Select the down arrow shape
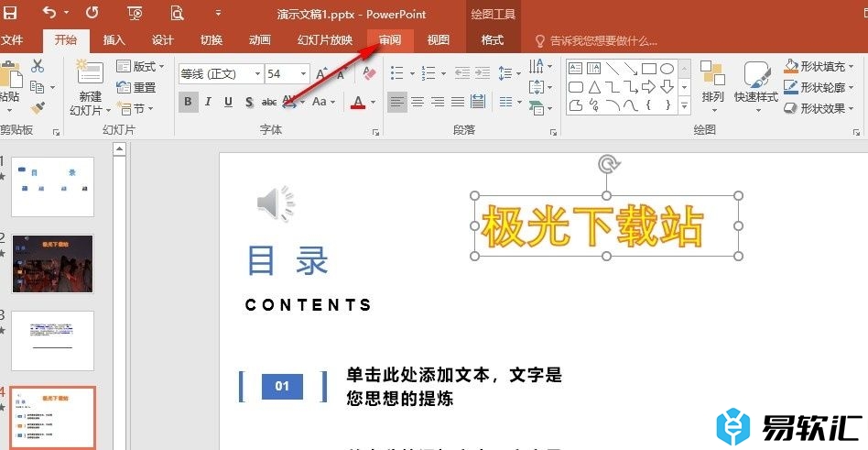This screenshot has width=868, height=450. pos(667,87)
